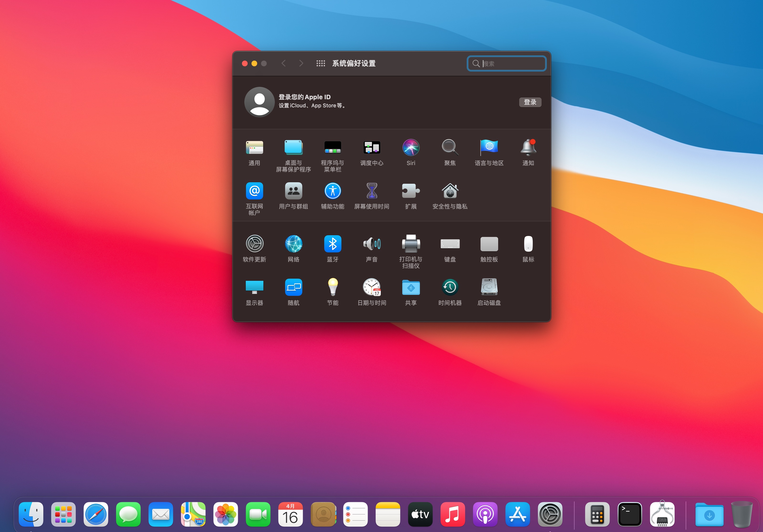Click the back navigation chevron
This screenshot has width=763, height=532.
[x=283, y=63]
